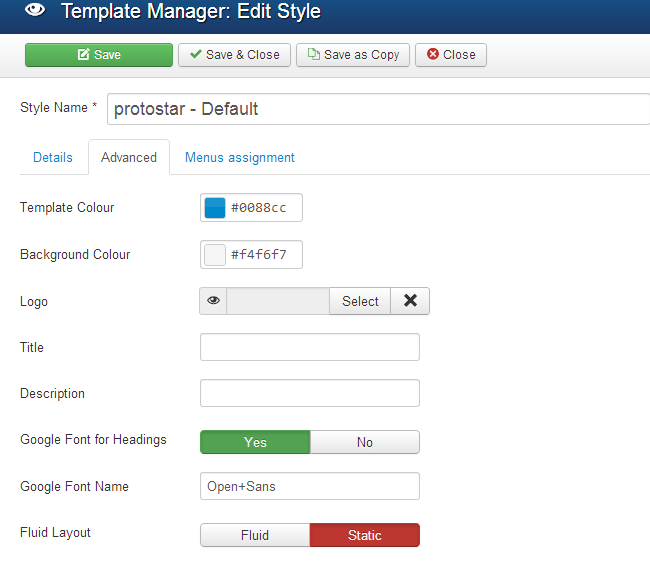Open the Background Colour swatch
The image size is (650, 575).
tap(215, 255)
